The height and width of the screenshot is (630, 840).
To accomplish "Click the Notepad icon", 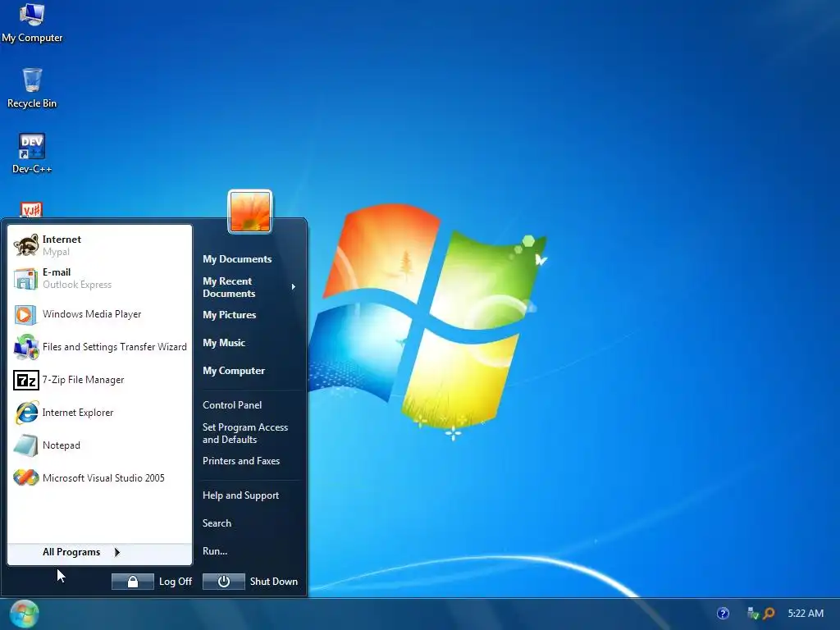I will tap(25, 445).
